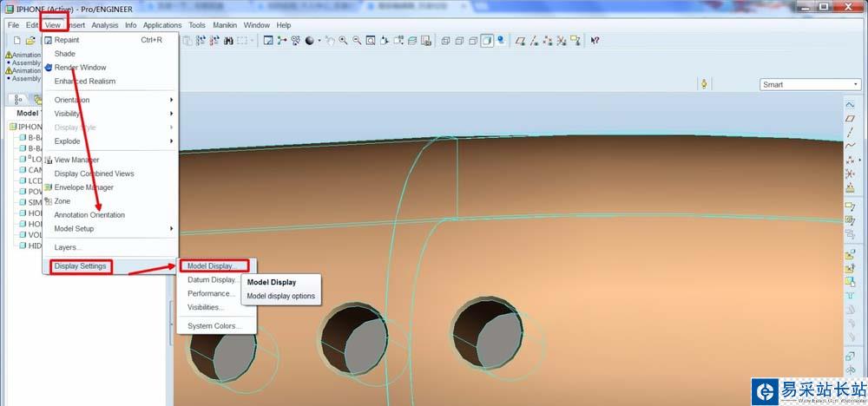Click the New file icon in toolbar

coord(16,41)
